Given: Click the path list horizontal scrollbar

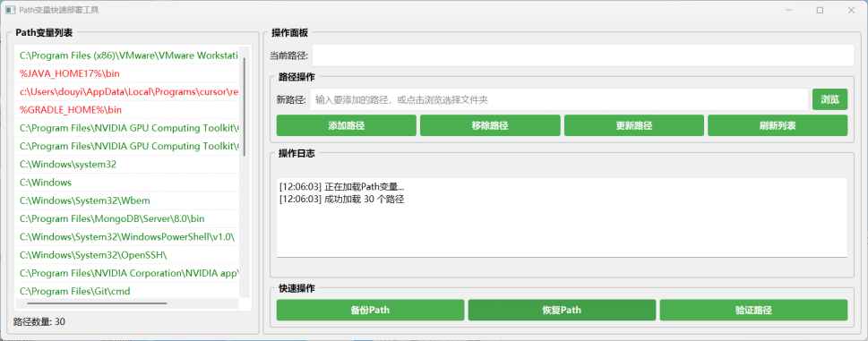Looking at the screenshot, I should (x=97, y=303).
